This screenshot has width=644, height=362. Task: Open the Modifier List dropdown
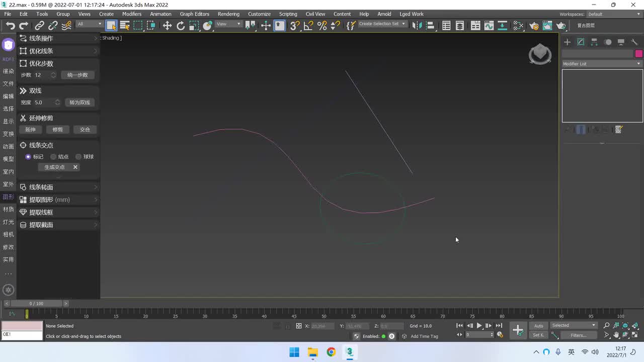tap(602, 64)
